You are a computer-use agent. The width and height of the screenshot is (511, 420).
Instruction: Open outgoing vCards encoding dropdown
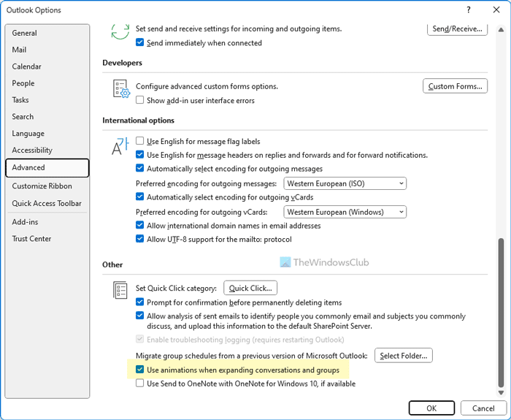[344, 212]
